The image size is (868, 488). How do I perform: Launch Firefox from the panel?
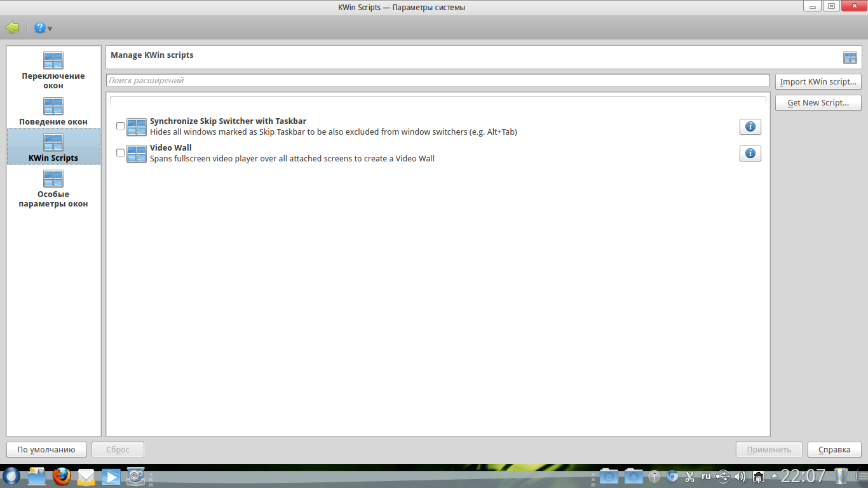[62, 476]
